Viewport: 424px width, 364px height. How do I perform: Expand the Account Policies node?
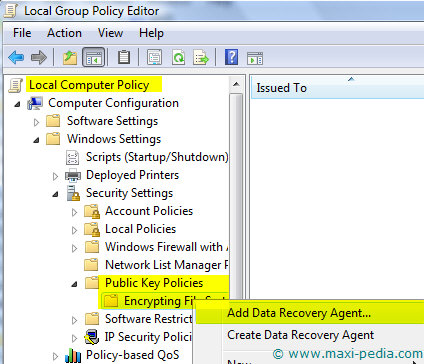74,212
